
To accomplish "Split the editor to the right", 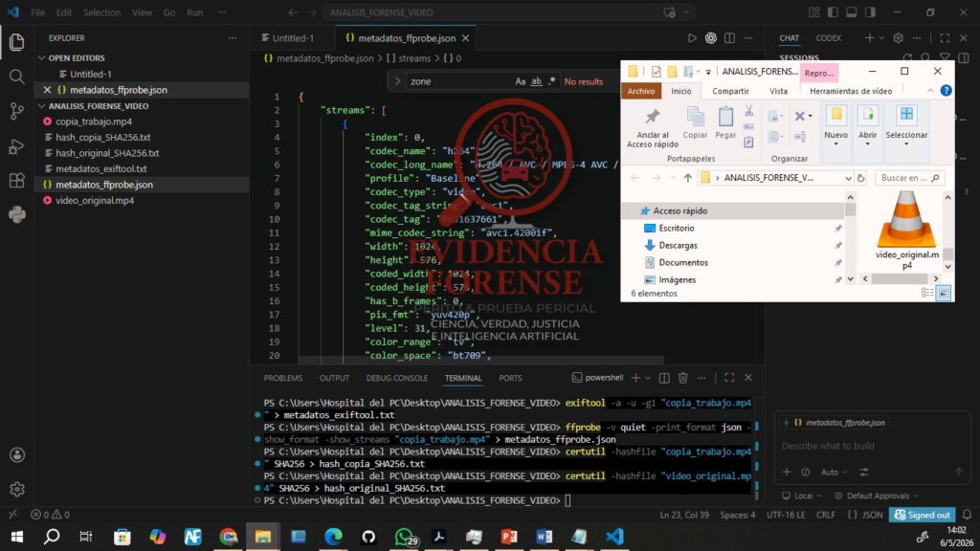I will (x=729, y=38).
